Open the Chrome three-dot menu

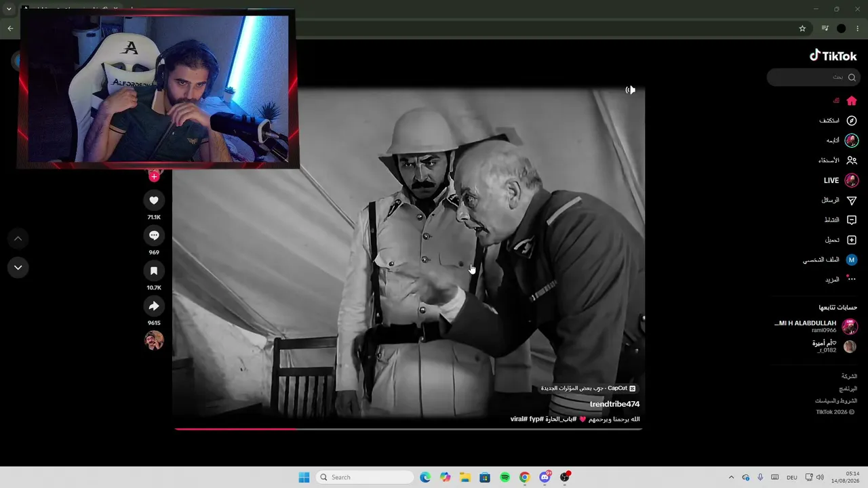pyautogui.click(x=858, y=28)
